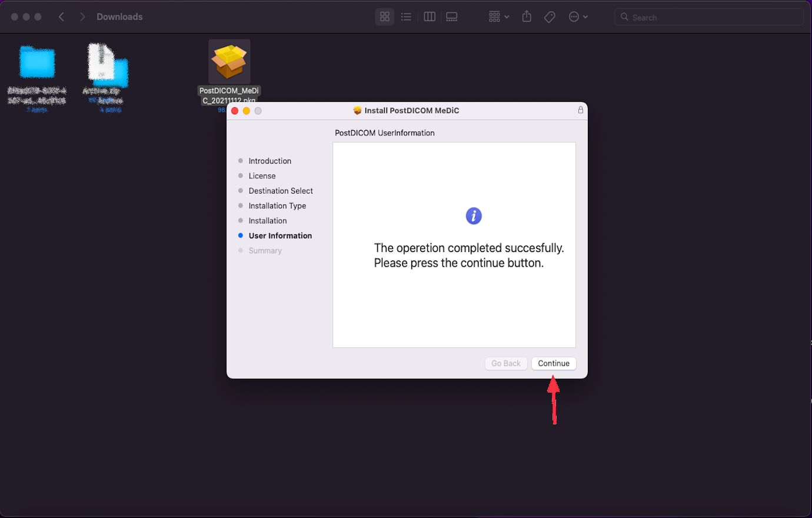This screenshot has width=812, height=518.
Task: Click the blue info icon in the installer pane
Action: point(474,216)
